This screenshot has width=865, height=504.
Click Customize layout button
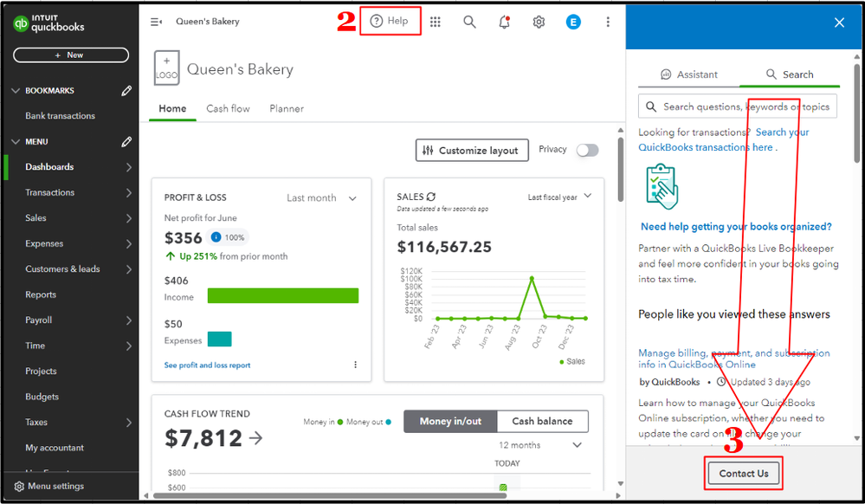click(472, 150)
